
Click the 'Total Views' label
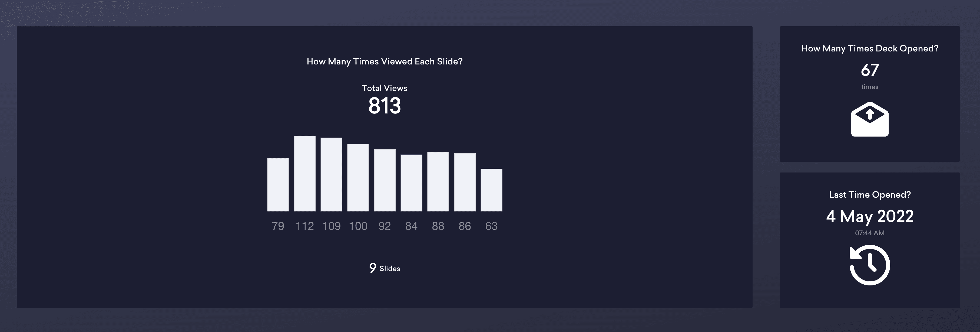click(385, 88)
